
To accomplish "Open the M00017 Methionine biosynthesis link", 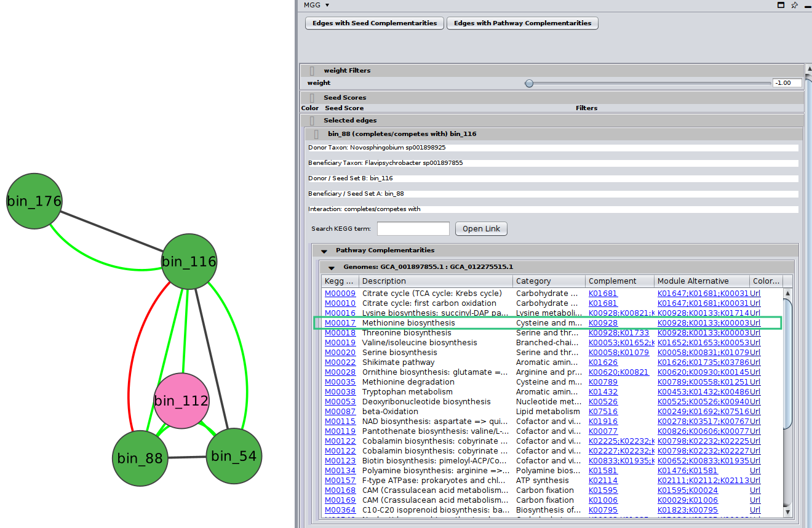I will point(340,323).
